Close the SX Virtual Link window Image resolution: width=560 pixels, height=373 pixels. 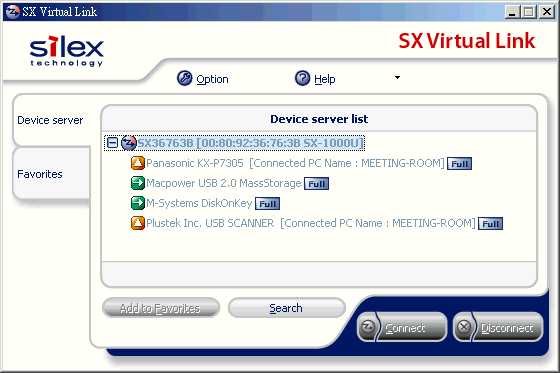point(547,12)
